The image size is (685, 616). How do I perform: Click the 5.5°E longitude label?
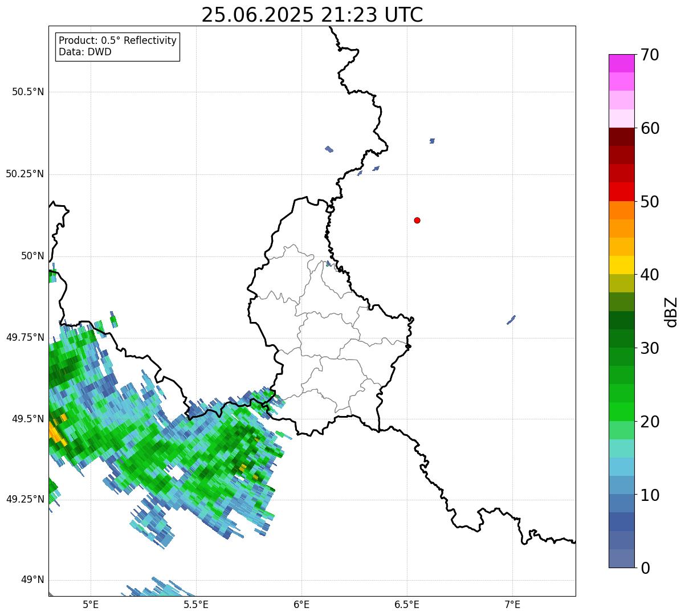[196, 605]
